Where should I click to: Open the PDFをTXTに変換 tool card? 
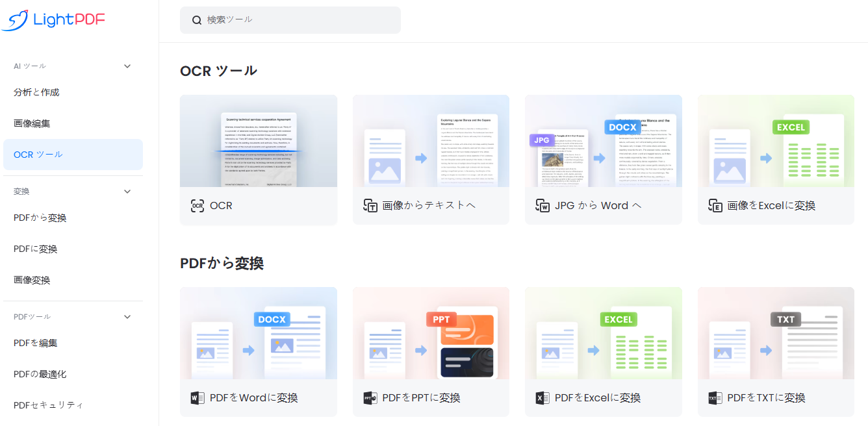pyautogui.click(x=776, y=352)
